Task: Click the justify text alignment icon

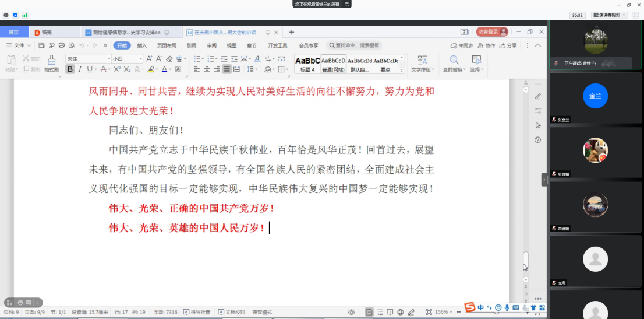Action: (227, 69)
